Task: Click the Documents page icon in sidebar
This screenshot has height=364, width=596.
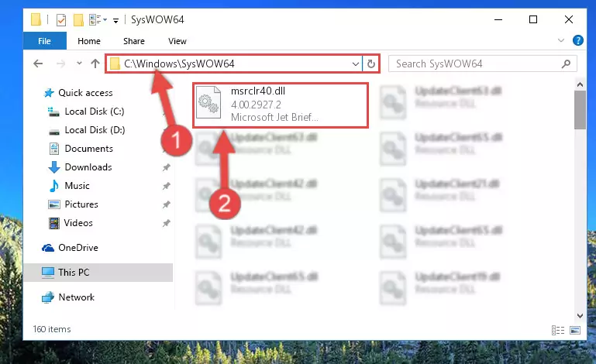Action: 54,149
